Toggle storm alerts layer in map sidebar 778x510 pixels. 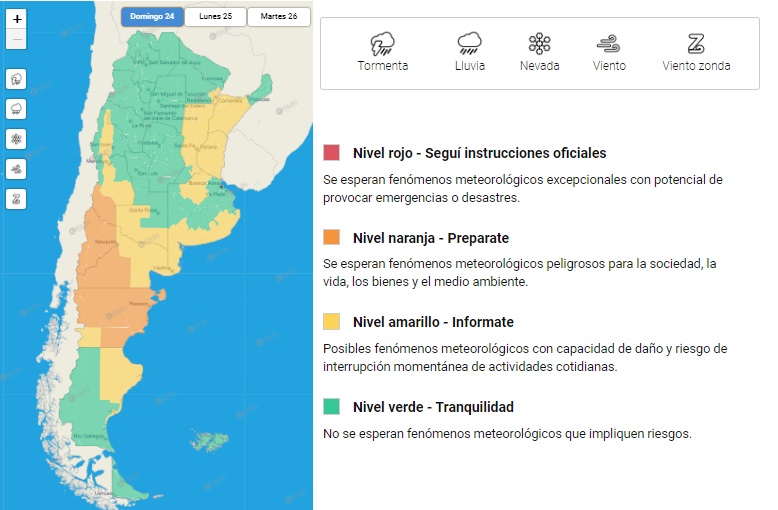pos(17,78)
